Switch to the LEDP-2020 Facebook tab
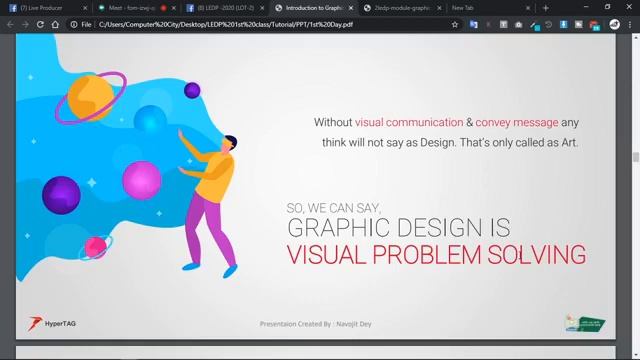The width and height of the screenshot is (640, 360). [224, 8]
